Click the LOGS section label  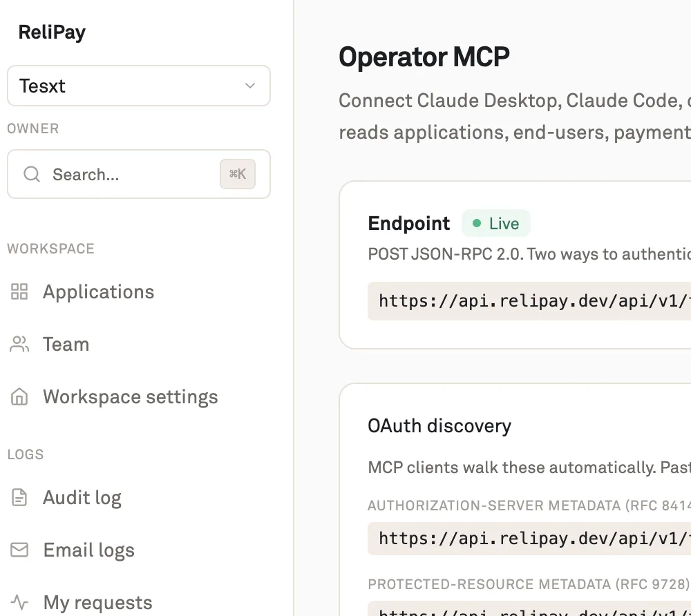(26, 454)
